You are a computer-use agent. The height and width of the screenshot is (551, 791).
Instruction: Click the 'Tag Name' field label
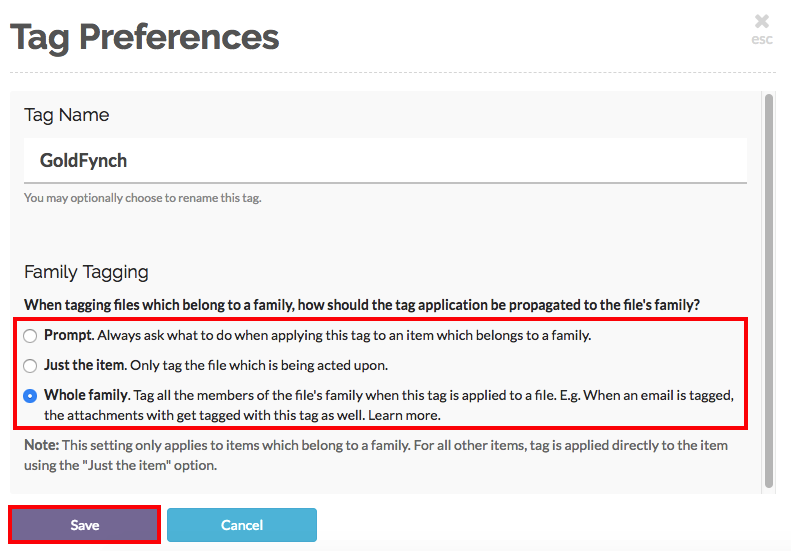(66, 115)
